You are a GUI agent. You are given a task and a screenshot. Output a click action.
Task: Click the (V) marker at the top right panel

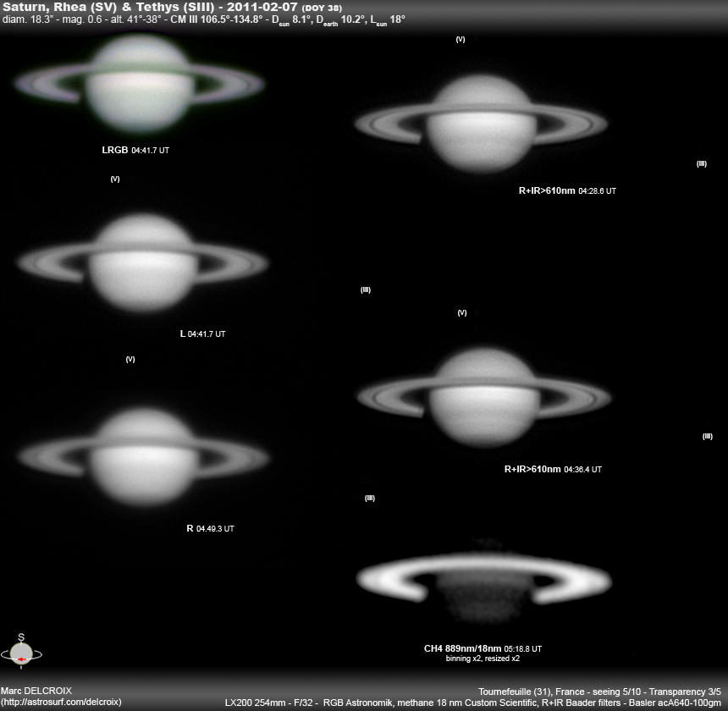pyautogui.click(x=461, y=40)
